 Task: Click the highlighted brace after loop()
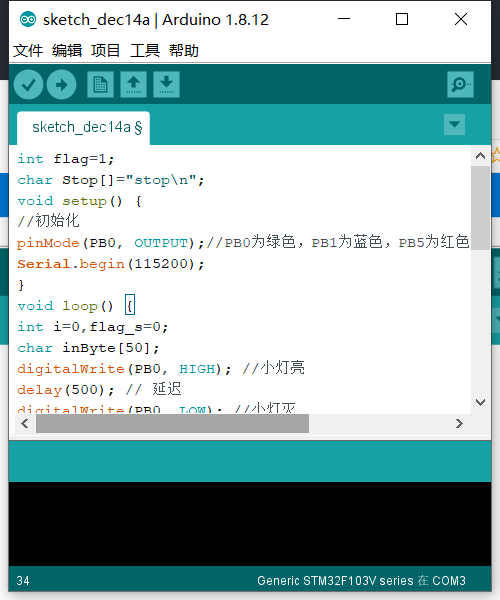pos(130,305)
